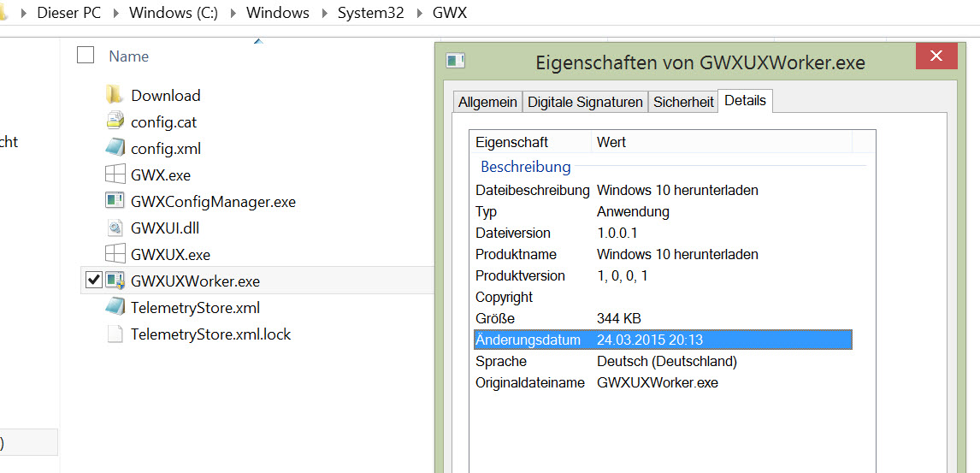Viewport: 980px width, 473px height.
Task: Click the Beschreibung group heading
Action: 526,167
